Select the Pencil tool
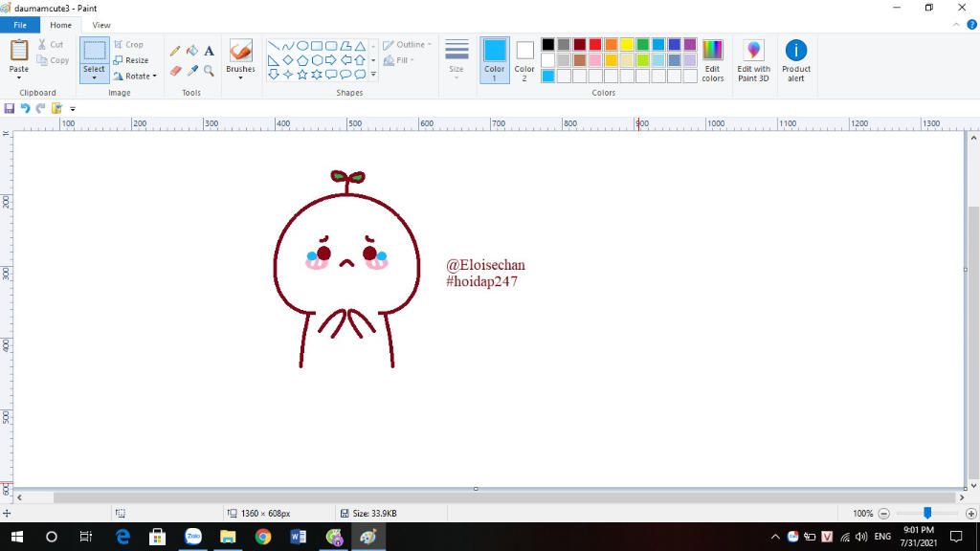The image size is (980, 551). (175, 52)
